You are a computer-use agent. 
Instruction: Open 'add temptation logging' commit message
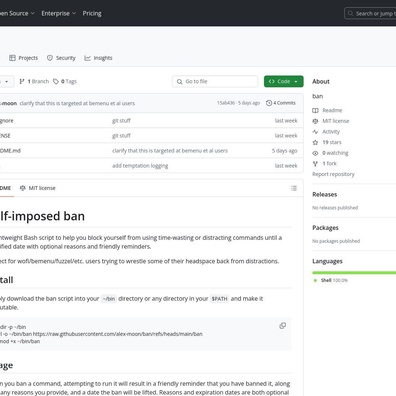pos(140,166)
